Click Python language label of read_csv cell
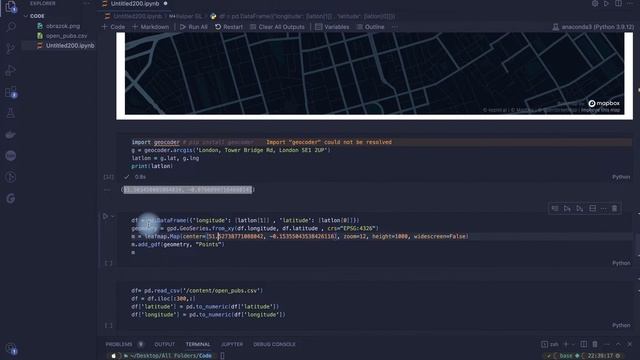640x360 pixels. click(621, 325)
